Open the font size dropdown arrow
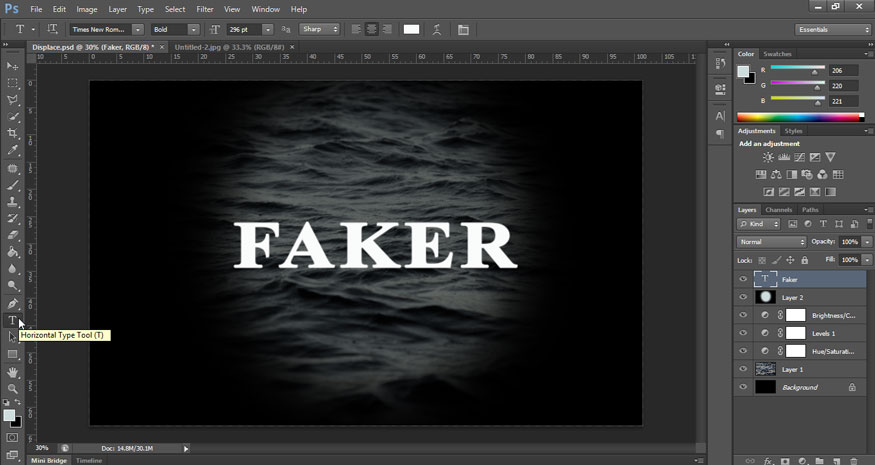The height and width of the screenshot is (465, 875). tap(268, 30)
